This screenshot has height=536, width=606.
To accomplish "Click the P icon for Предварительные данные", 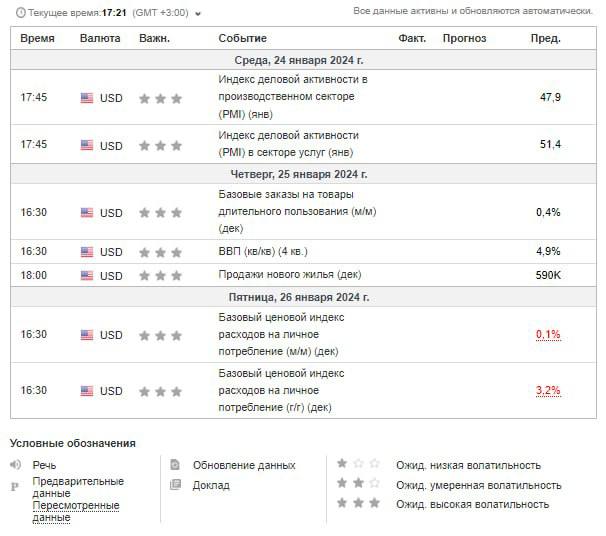I will [15, 487].
